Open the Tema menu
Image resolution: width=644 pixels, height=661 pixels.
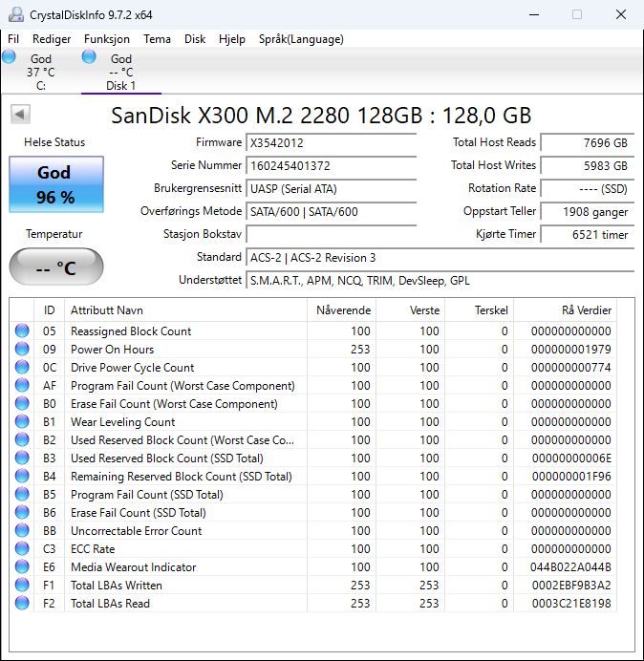(x=157, y=39)
